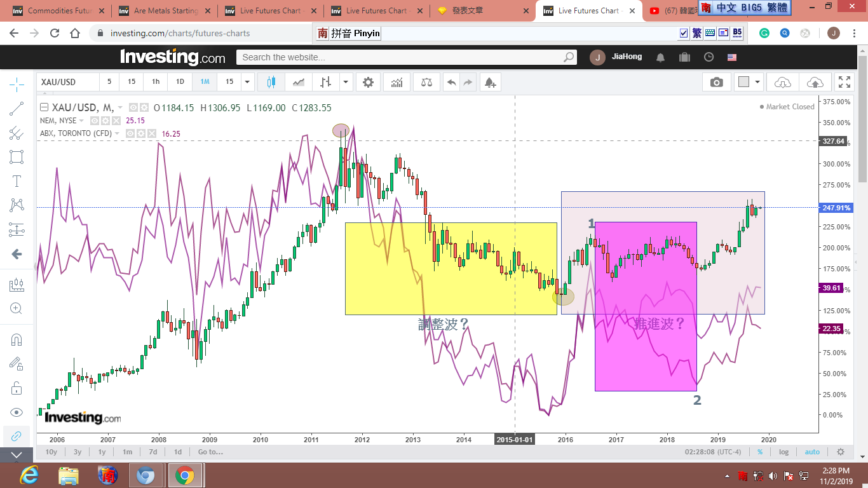Enter fullscreen chart mode
This screenshot has height=488, width=868.
(844, 82)
